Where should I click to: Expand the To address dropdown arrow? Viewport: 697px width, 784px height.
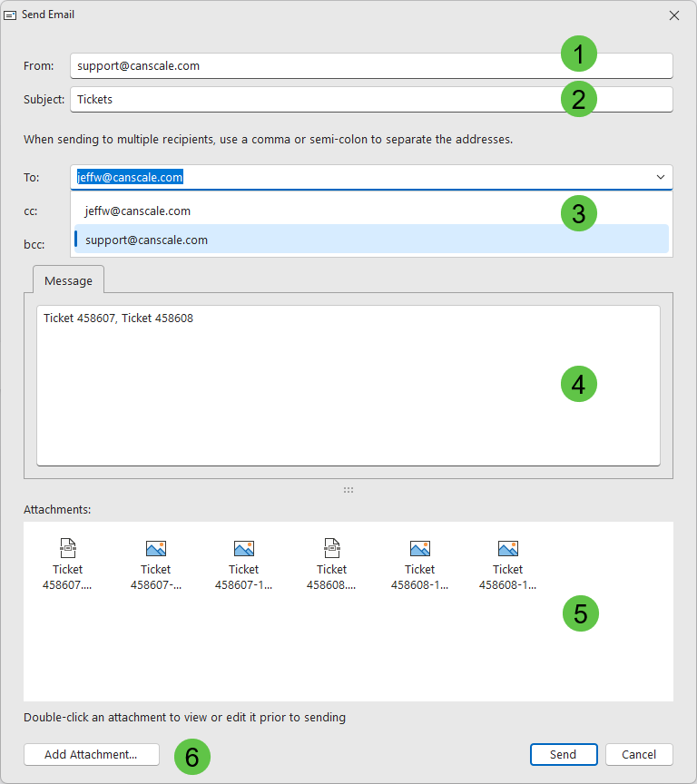pos(660,177)
